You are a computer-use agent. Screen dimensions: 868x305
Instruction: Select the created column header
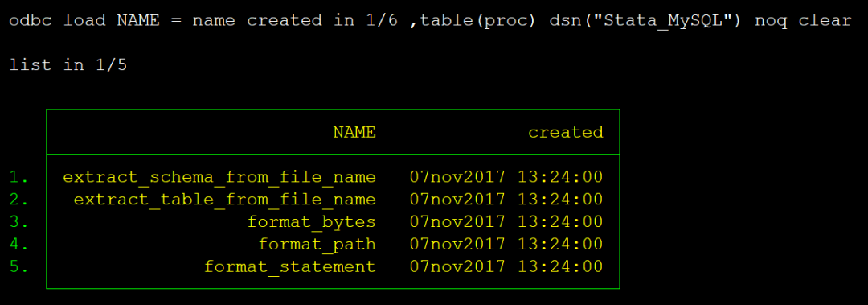click(x=565, y=132)
